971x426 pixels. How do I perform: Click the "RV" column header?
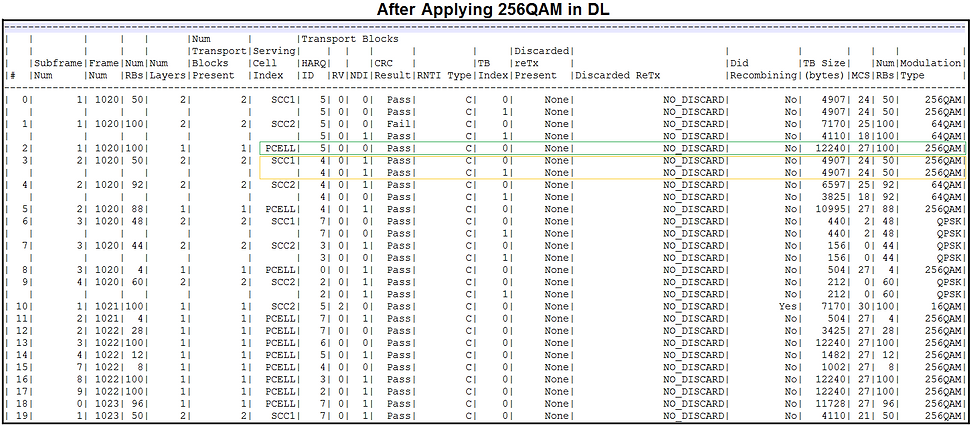(338, 76)
